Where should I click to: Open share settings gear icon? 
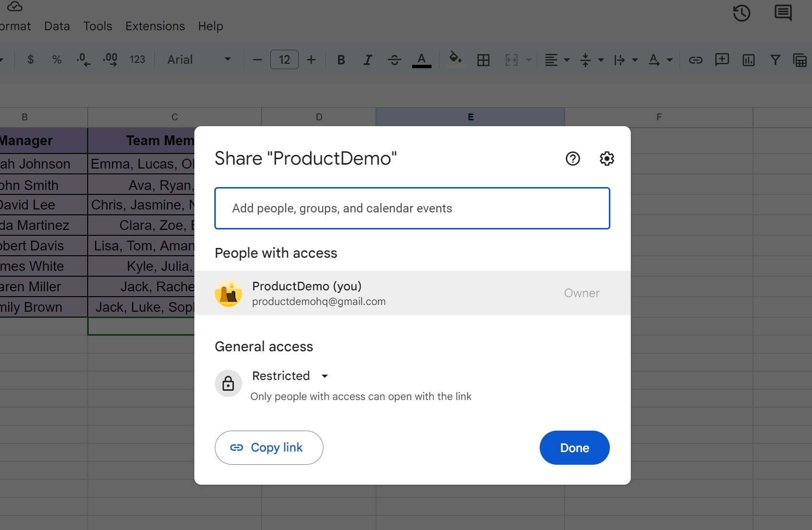607,158
